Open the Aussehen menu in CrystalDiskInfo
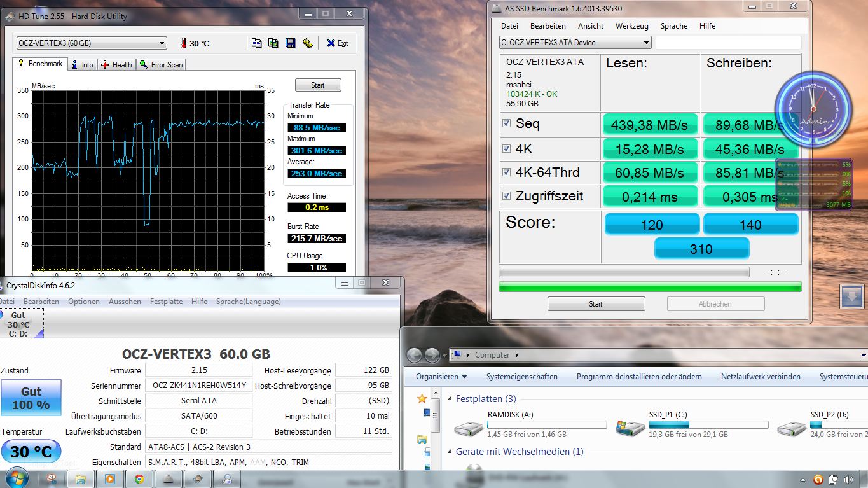The image size is (868, 488). 125,302
